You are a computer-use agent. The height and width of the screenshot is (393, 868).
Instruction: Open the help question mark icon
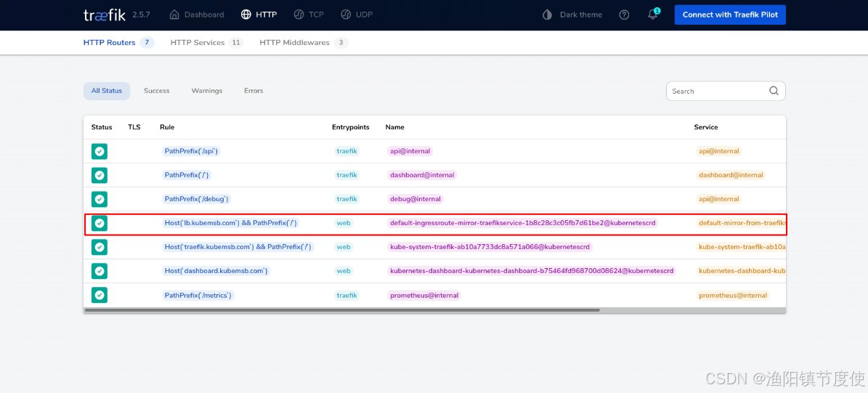point(624,15)
